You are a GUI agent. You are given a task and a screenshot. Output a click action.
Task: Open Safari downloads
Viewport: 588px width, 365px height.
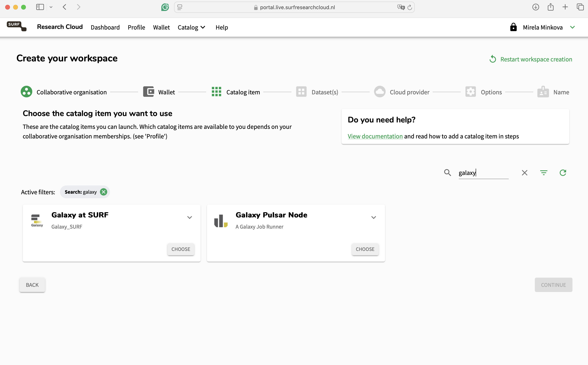coord(536,7)
